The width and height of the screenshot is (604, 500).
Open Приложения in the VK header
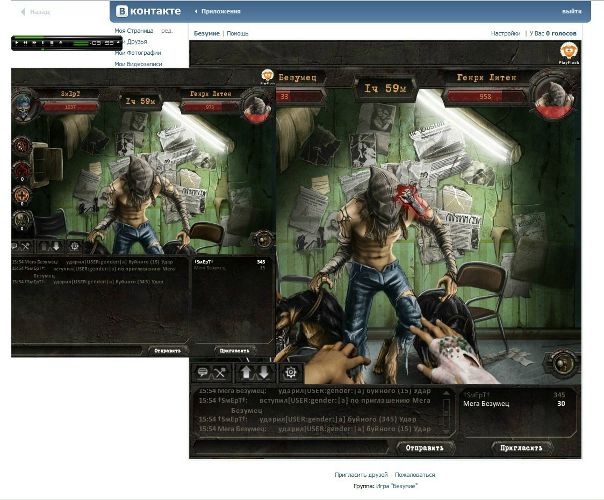click(x=222, y=12)
